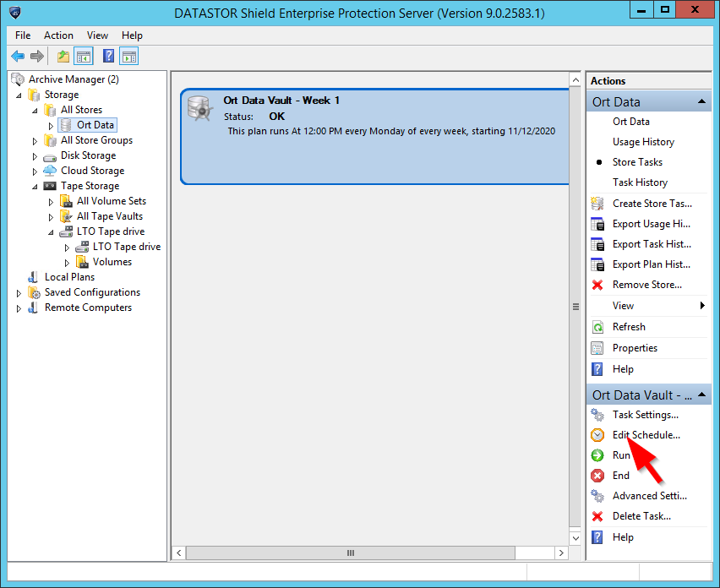Open the Help menu in menu bar
Viewport: 720px width, 588px height.
point(132,35)
